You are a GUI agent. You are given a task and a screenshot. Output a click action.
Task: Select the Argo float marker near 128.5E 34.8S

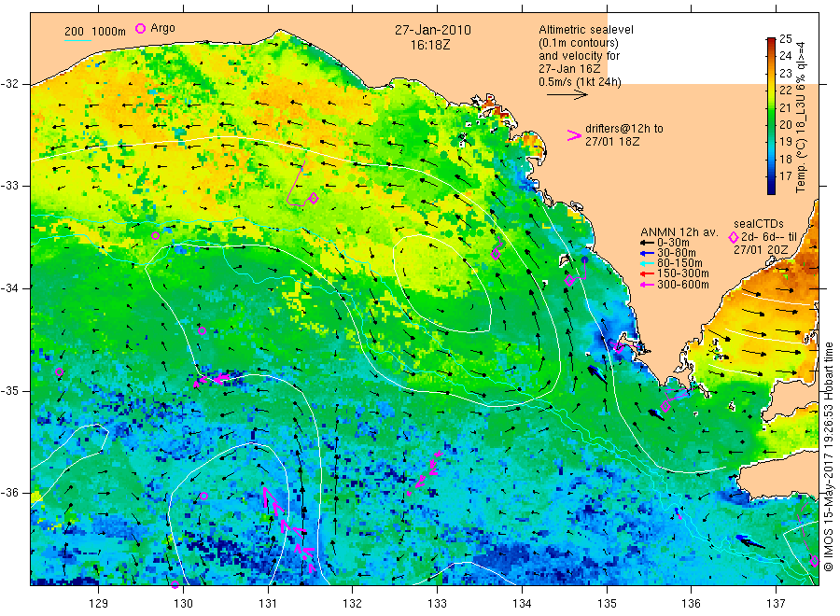(x=60, y=372)
